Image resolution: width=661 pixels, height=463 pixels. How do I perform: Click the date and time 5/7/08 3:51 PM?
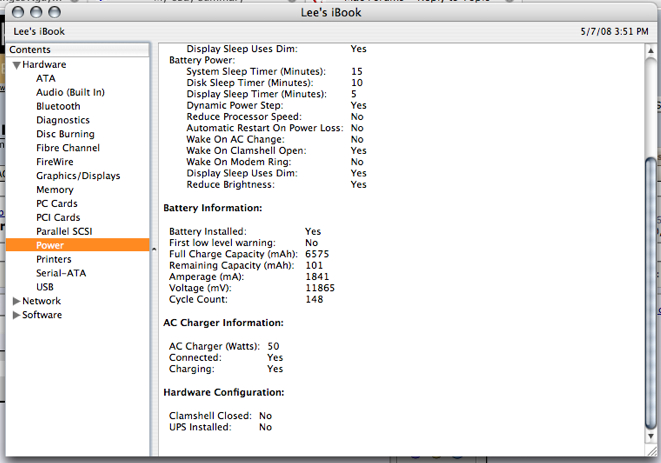pos(614,32)
